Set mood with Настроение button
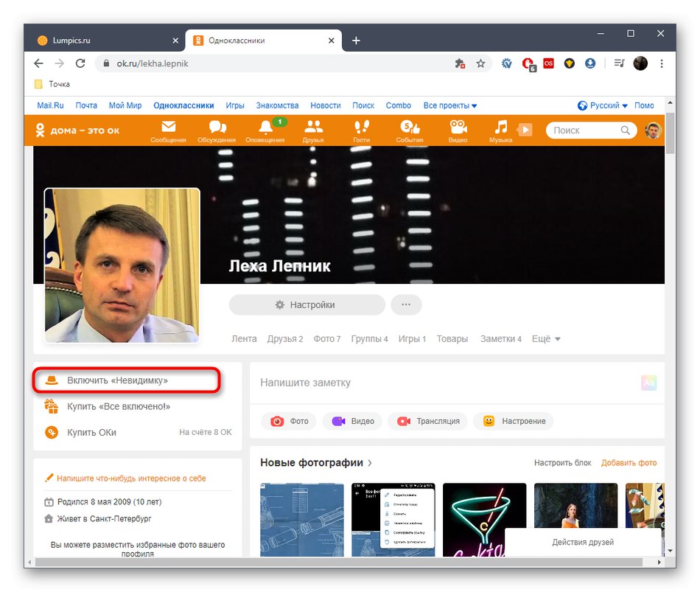 514,421
